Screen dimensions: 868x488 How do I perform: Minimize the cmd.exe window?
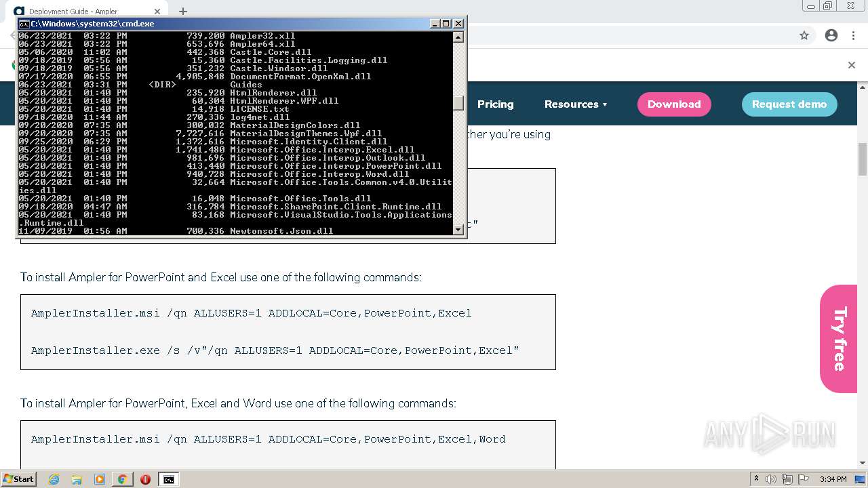(x=435, y=23)
